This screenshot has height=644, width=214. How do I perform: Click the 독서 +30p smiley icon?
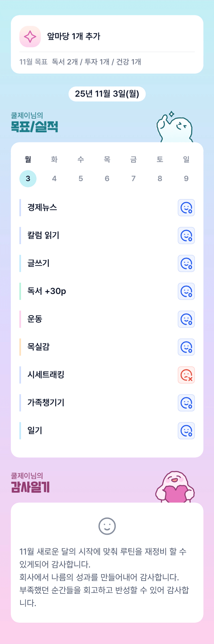click(x=186, y=291)
